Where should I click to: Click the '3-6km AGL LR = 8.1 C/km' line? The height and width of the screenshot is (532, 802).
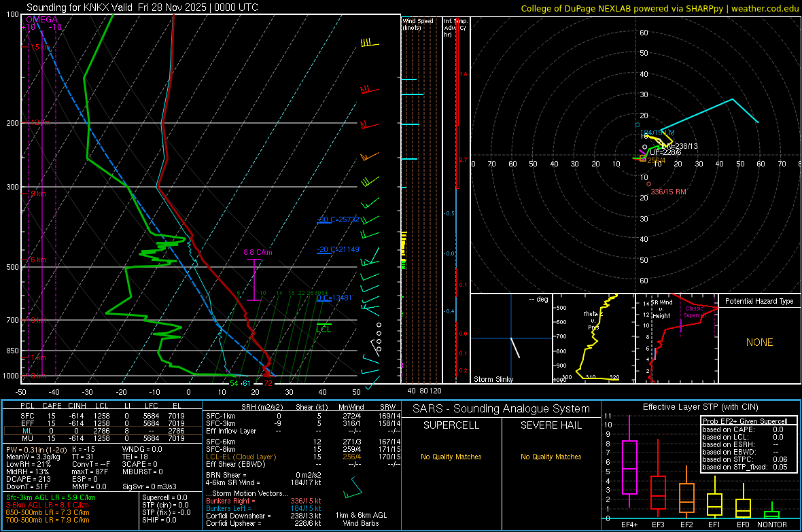tap(48, 505)
